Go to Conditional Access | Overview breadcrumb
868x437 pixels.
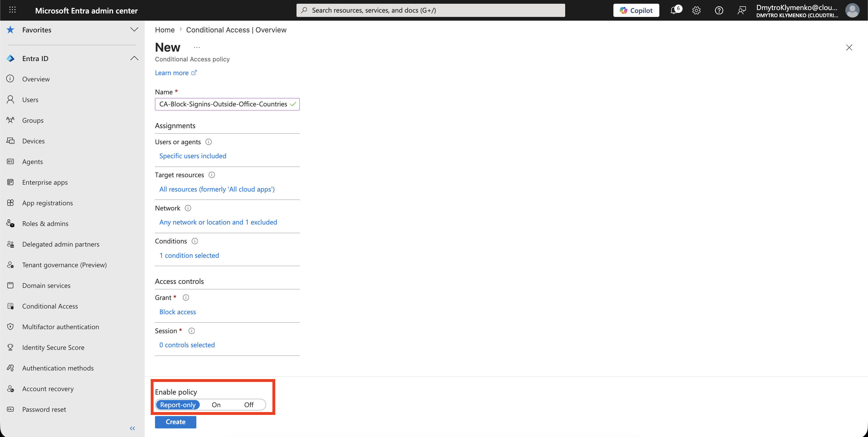[236, 30]
